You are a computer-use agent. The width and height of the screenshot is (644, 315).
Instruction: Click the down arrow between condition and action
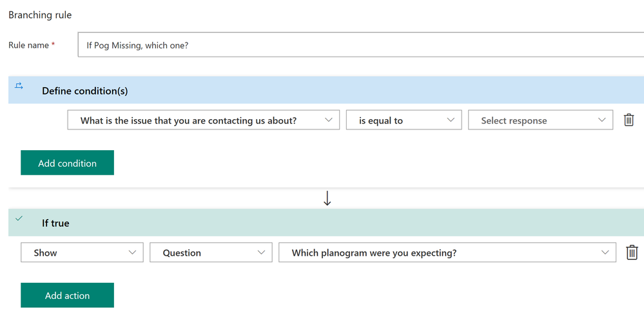point(327,198)
